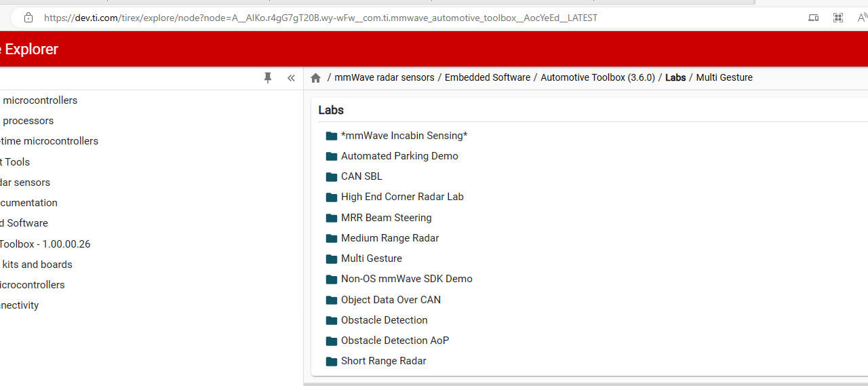Select the sidebar item below kits and boards
The height and width of the screenshot is (386, 868).
[33, 285]
